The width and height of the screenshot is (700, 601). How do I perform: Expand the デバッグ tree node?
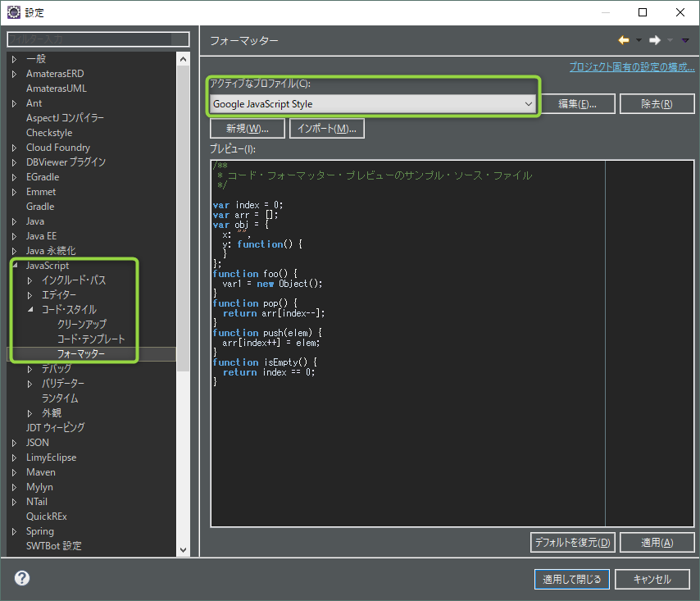coord(30,369)
